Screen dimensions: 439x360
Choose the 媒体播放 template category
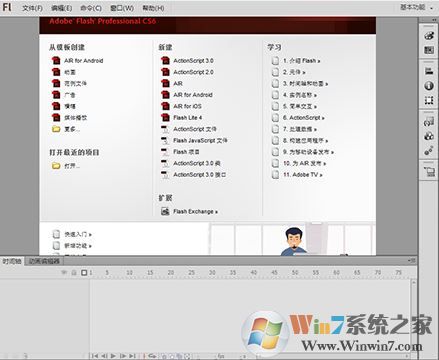(x=76, y=117)
